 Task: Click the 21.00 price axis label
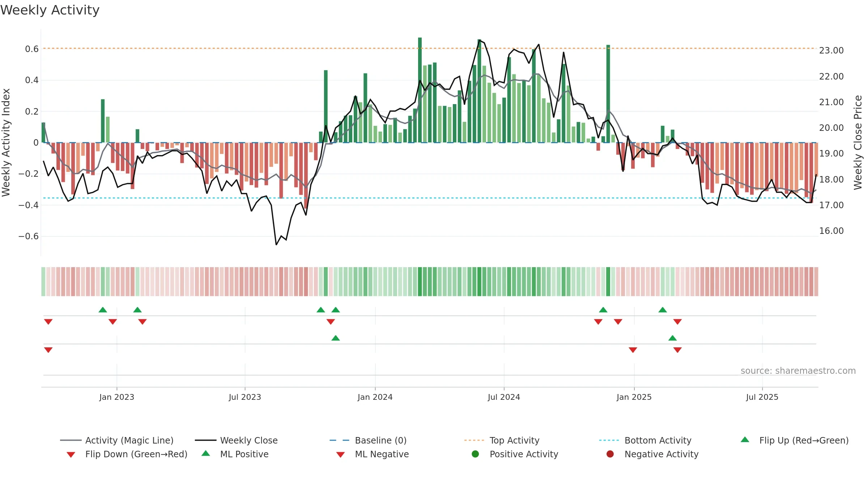[x=831, y=102]
